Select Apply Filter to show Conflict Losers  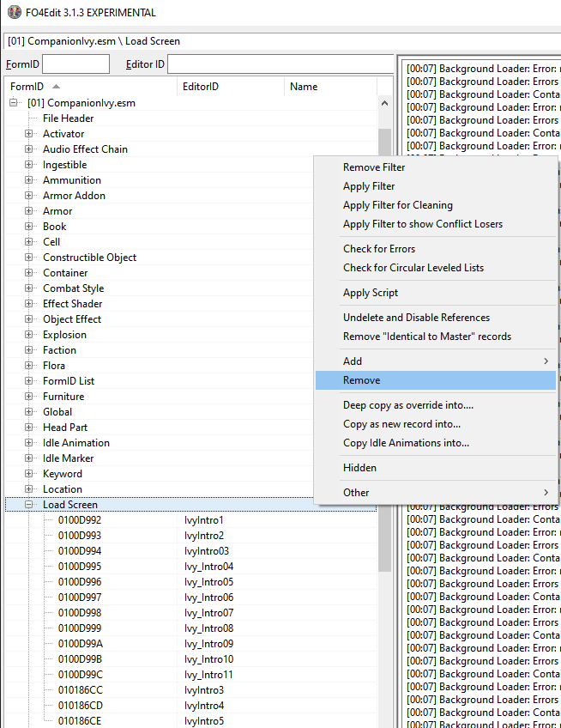point(435,224)
